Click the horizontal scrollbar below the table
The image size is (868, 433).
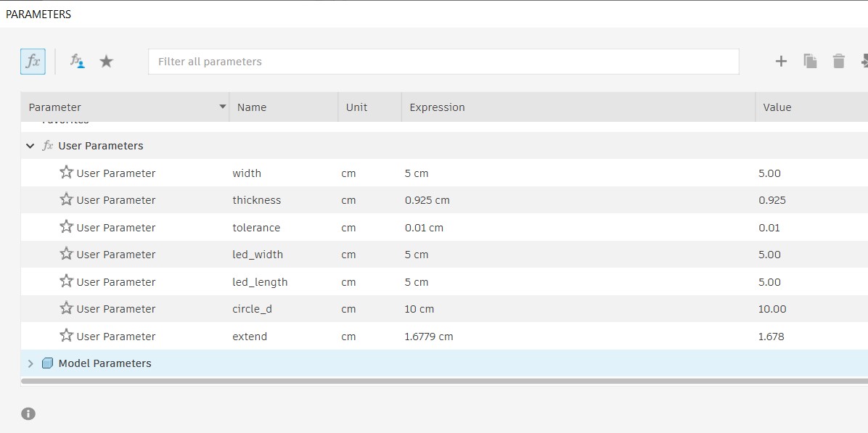(x=435, y=380)
